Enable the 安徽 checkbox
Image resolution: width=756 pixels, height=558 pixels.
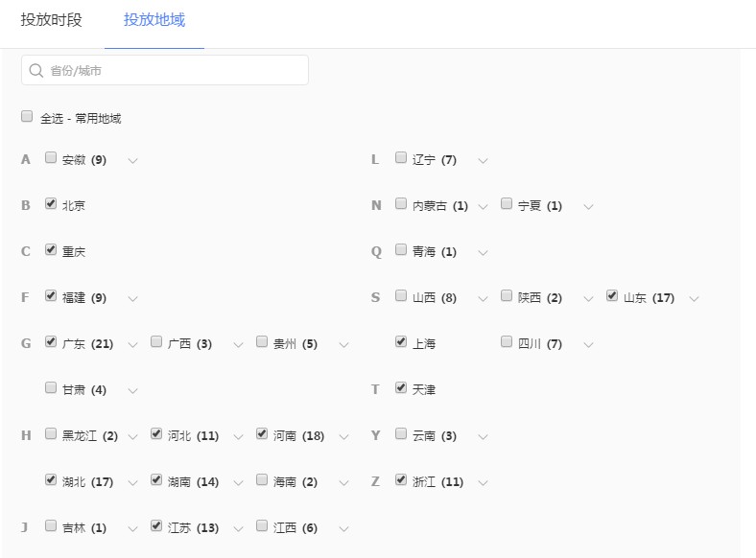pos(51,157)
